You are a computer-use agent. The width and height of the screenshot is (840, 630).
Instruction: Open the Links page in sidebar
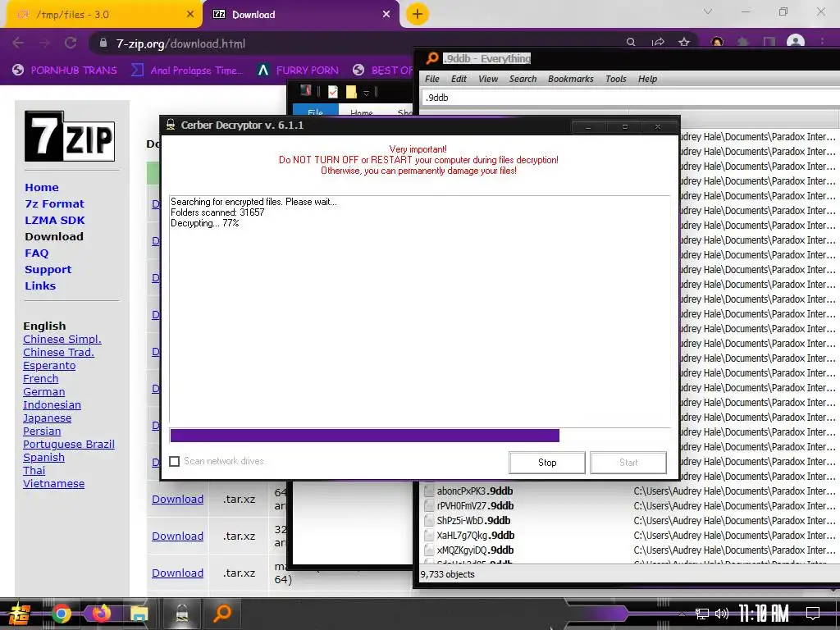coord(40,285)
